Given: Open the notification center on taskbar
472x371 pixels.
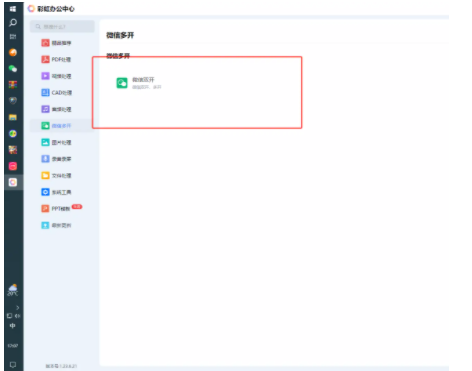Looking at the screenshot, I should point(13,365).
